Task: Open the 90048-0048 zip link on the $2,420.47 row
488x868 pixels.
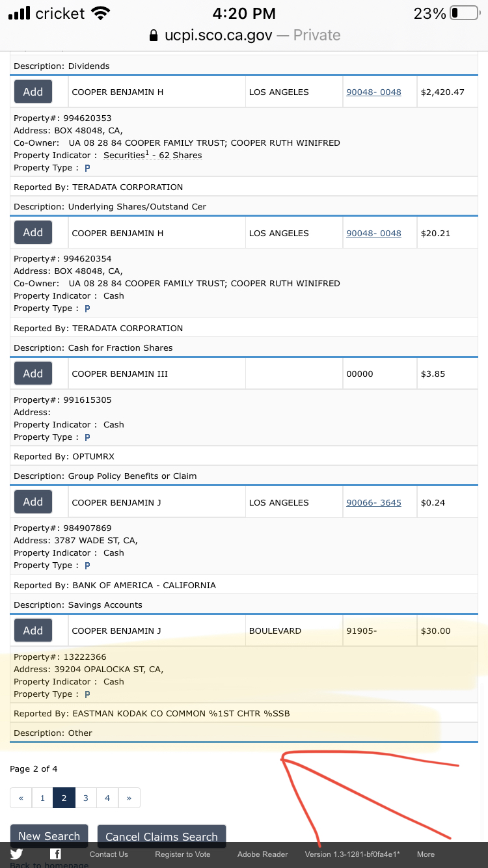Action: (x=373, y=92)
